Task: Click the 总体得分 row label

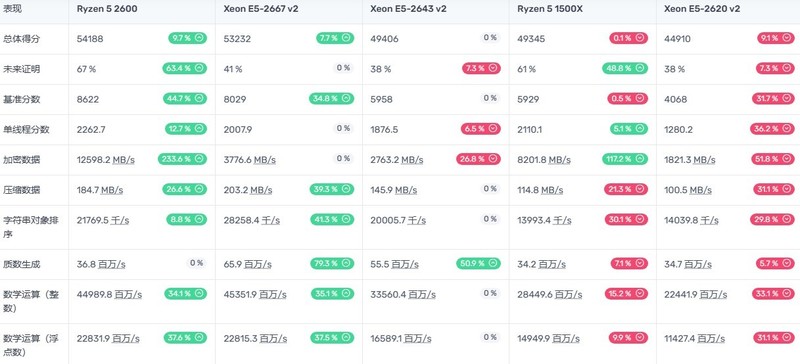Action: [x=18, y=39]
